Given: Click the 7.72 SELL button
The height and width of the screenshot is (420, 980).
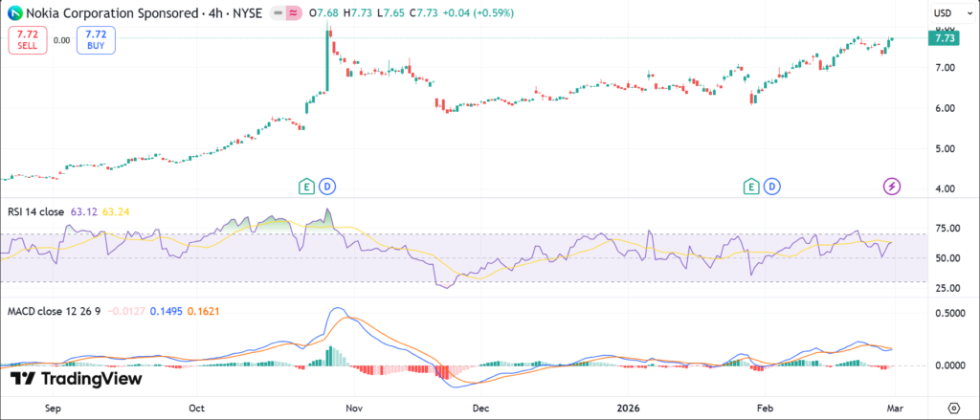Looking at the screenshot, I should click(28, 40).
